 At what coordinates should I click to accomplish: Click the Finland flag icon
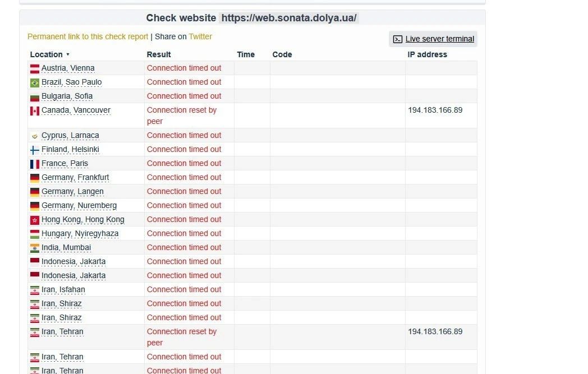click(x=34, y=150)
